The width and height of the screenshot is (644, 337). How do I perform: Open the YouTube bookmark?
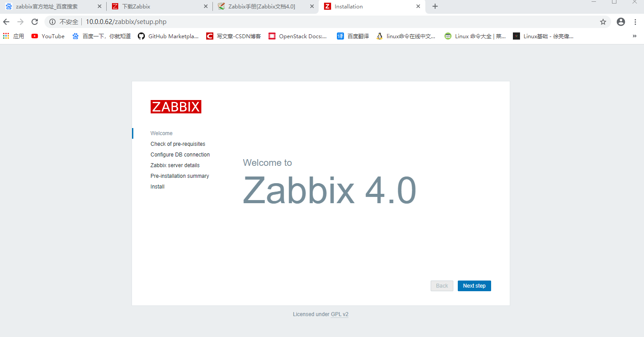click(x=48, y=36)
